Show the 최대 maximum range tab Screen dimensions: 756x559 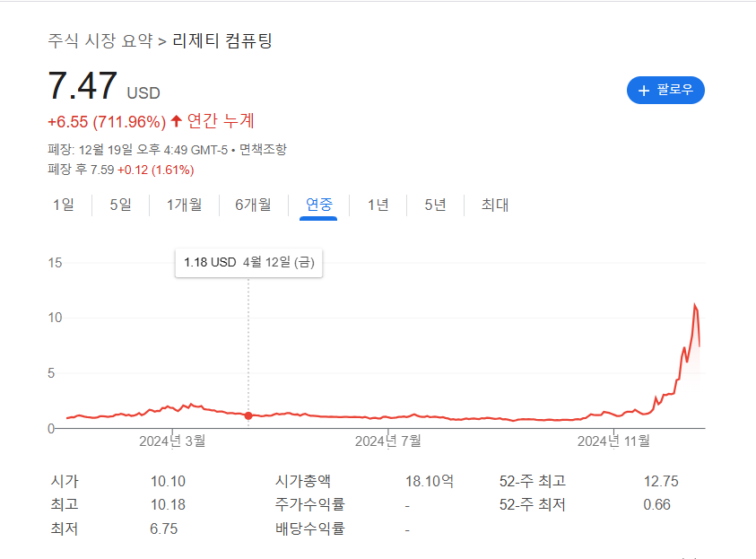[x=495, y=205]
